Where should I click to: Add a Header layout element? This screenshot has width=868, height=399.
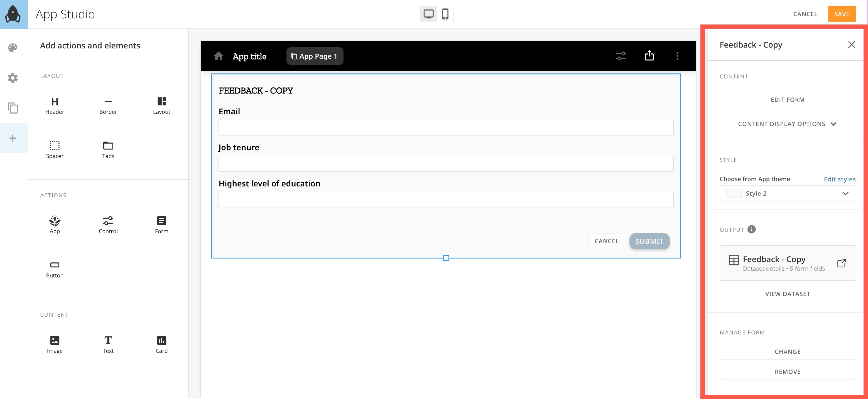55,106
